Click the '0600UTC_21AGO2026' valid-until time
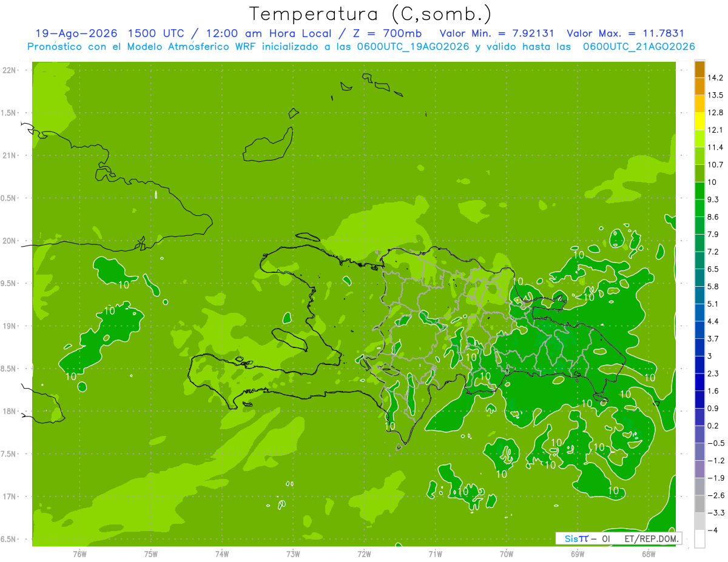Viewport: 728px width, 562px height. (638, 46)
